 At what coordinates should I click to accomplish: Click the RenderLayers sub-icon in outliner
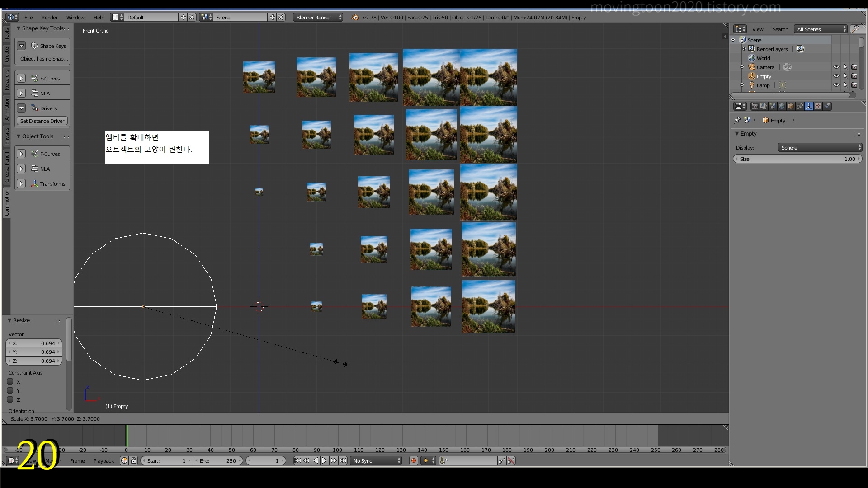point(800,49)
